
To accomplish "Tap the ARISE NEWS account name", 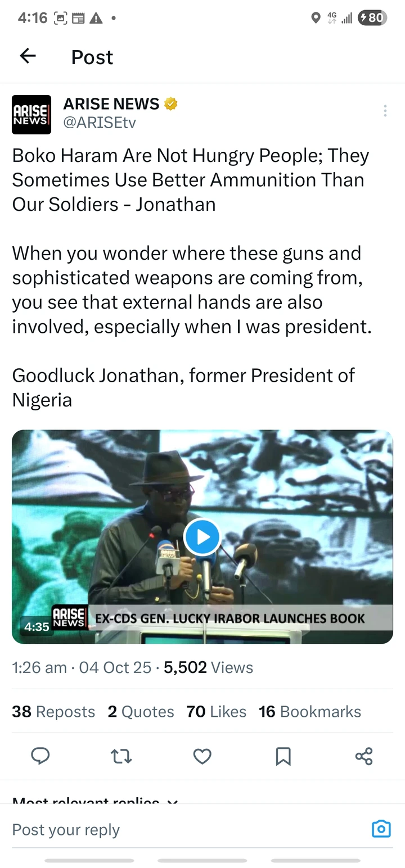I will (111, 103).
